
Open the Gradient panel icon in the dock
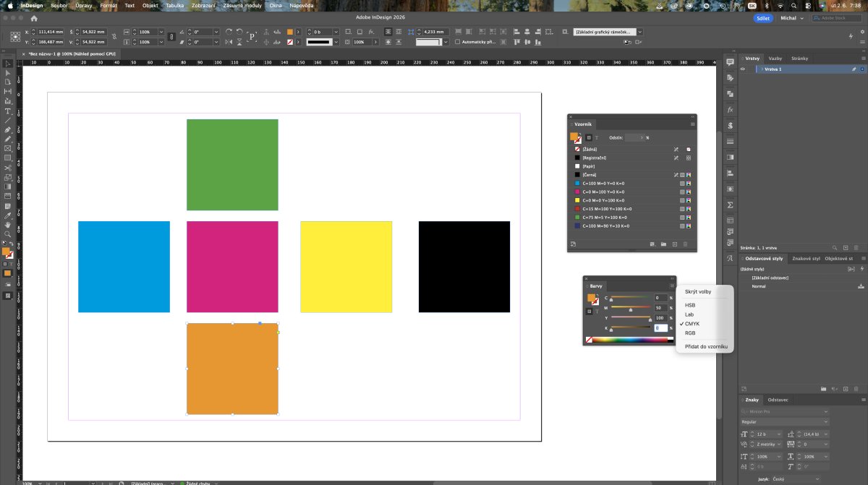pyautogui.click(x=730, y=156)
